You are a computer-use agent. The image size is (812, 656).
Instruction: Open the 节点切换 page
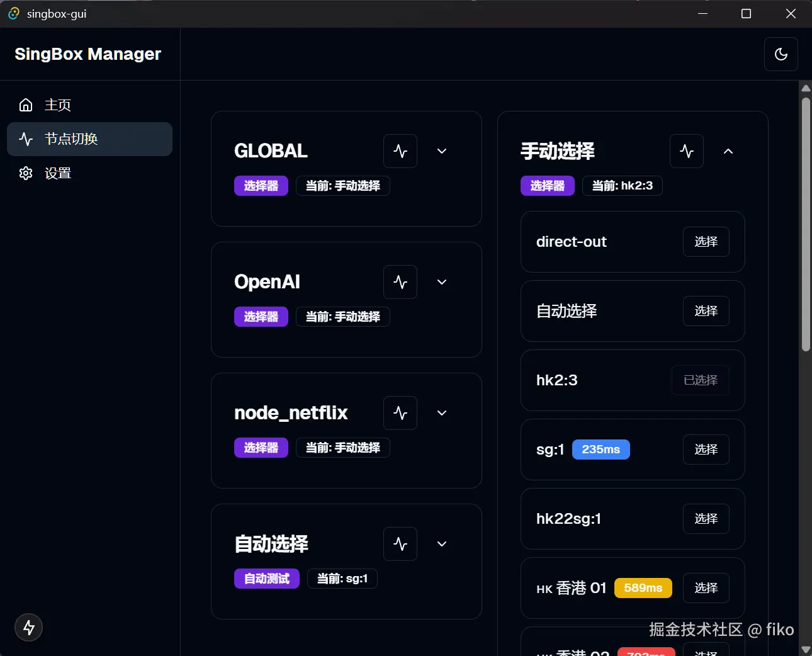click(x=89, y=139)
